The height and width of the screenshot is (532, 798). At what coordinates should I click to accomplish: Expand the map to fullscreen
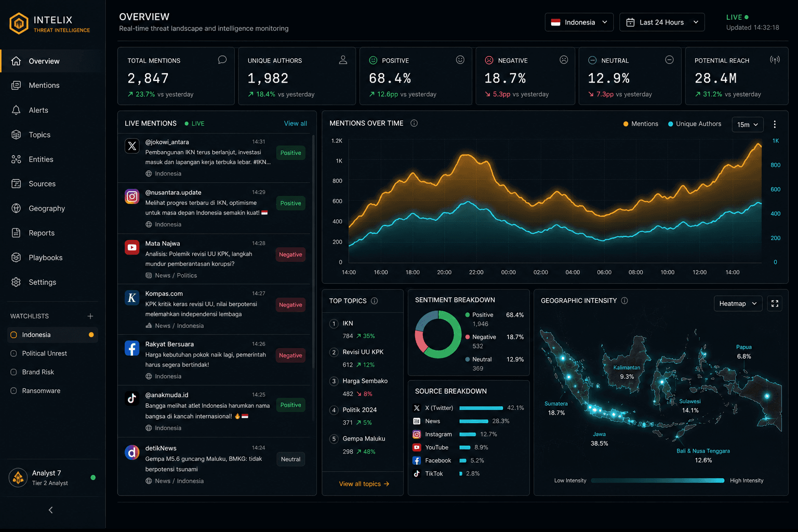pyautogui.click(x=775, y=303)
